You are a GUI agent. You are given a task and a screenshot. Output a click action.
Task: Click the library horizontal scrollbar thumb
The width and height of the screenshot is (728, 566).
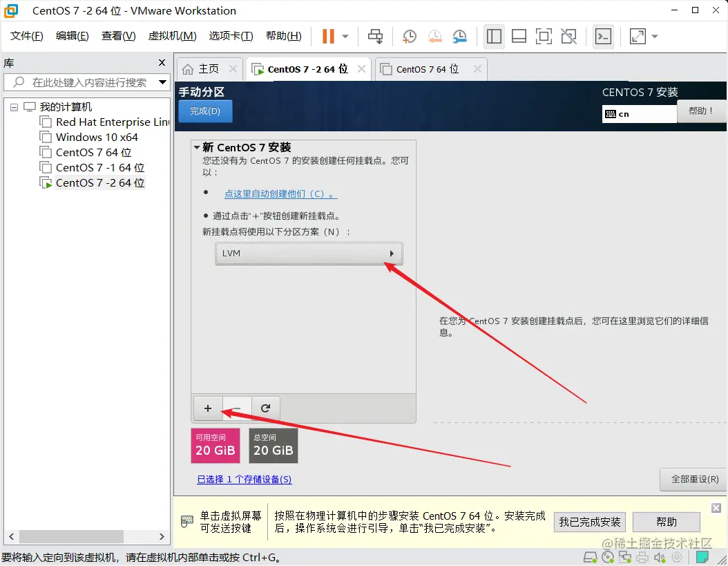tap(71, 536)
